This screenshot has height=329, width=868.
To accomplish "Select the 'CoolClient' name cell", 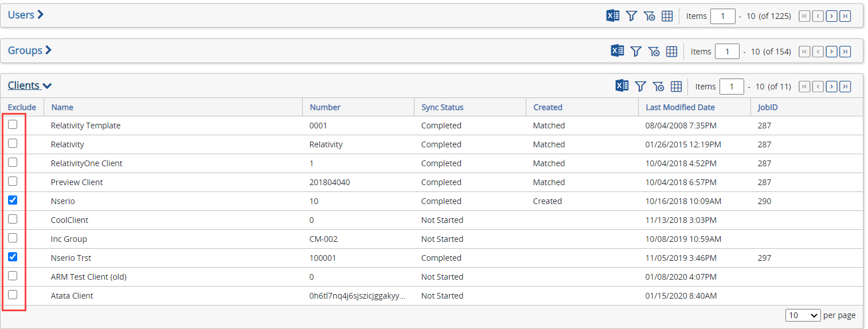I will click(69, 220).
